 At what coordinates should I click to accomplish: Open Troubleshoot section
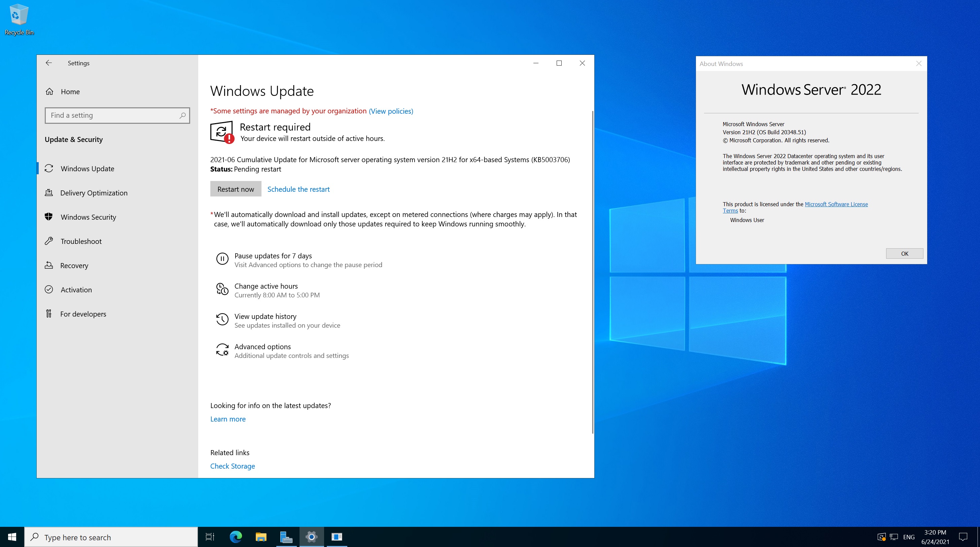pos(117,241)
